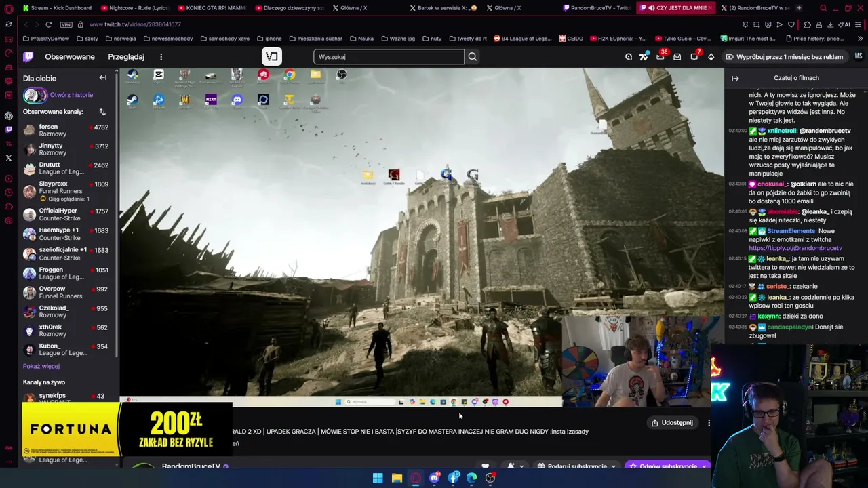Sort the Obserwowane kanały list
The width and height of the screenshot is (868, 488).
click(102, 112)
